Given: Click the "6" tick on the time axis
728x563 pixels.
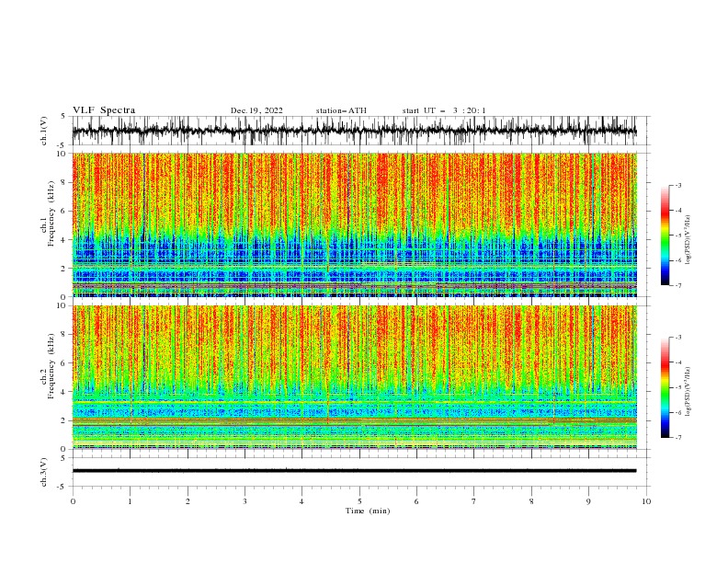Looking at the screenshot, I should [416, 501].
